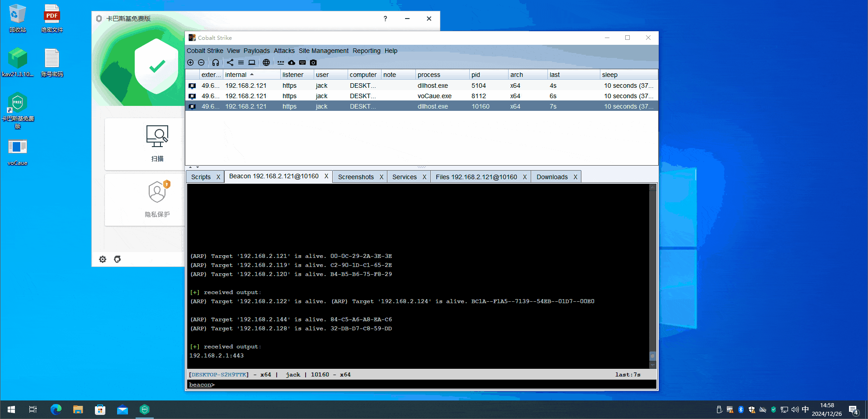This screenshot has width=868, height=419.
Task: Click the green shield checkmark in Kaspersky
Action: (x=157, y=67)
